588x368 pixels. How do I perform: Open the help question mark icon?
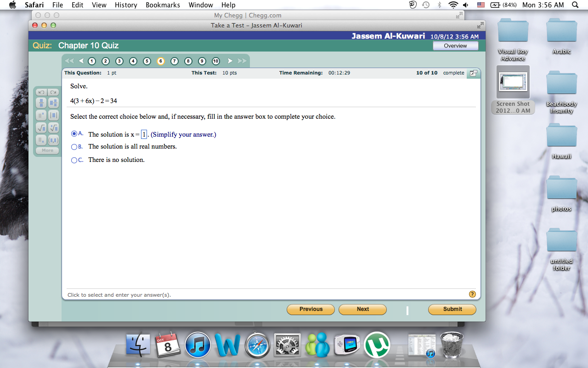pyautogui.click(x=472, y=294)
